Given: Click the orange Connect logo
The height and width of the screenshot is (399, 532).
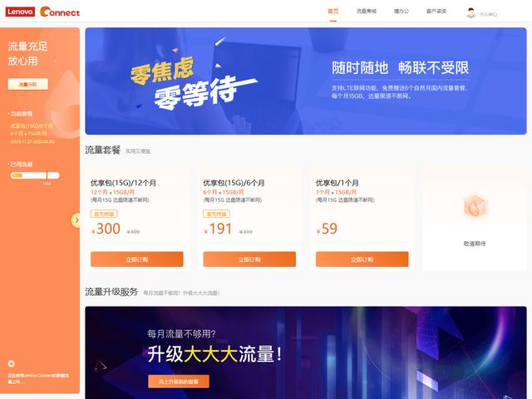Looking at the screenshot, I should pos(60,12).
